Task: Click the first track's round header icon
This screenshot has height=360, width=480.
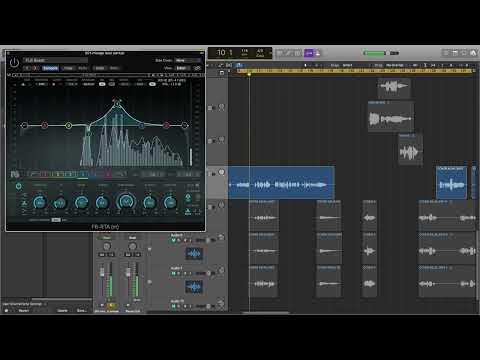Action: point(221,107)
